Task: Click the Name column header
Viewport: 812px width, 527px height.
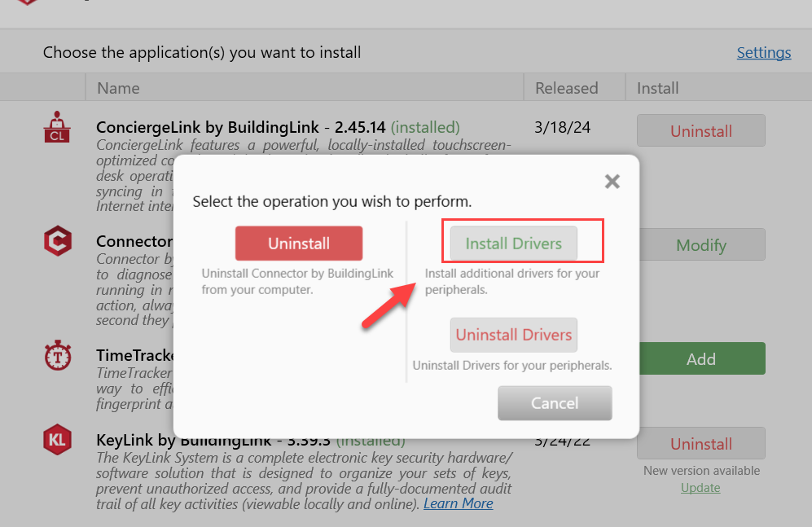Action: click(x=305, y=87)
